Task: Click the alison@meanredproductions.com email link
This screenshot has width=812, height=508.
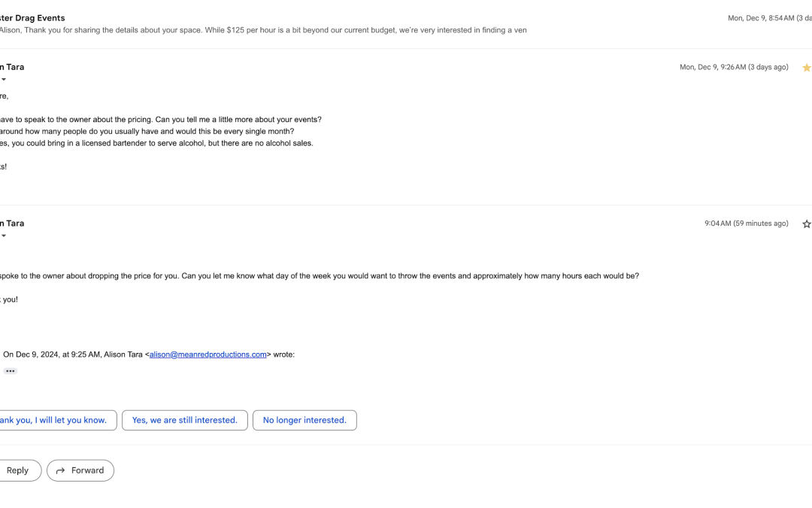Action: 208,354
